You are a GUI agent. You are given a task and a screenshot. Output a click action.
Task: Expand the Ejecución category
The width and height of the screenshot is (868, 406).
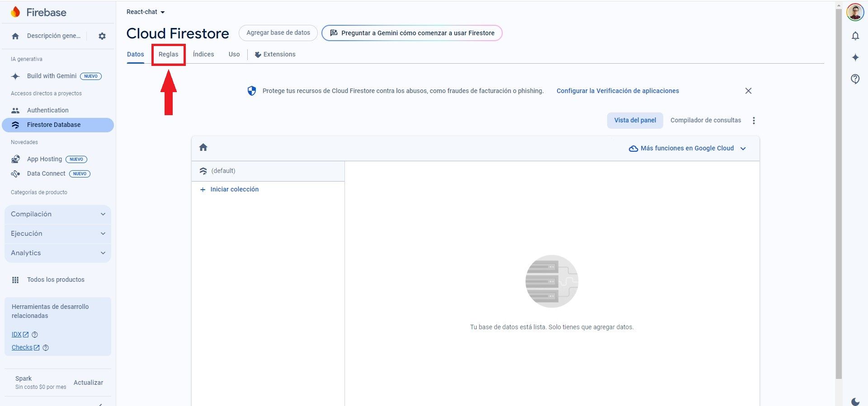pos(58,233)
